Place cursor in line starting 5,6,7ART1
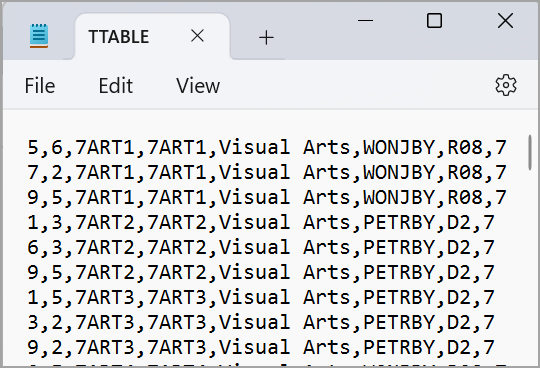The height and width of the screenshot is (368, 540). (x=267, y=147)
